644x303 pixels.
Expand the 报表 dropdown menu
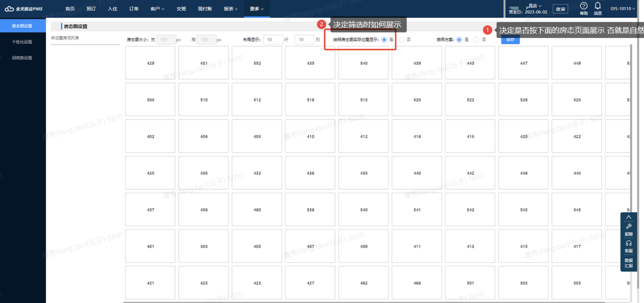tap(230, 9)
